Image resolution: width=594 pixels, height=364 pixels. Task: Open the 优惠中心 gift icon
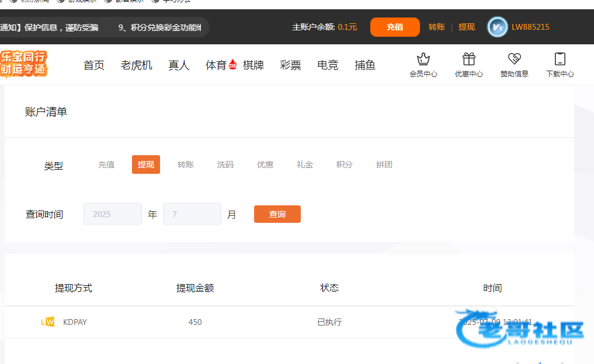coord(468,60)
